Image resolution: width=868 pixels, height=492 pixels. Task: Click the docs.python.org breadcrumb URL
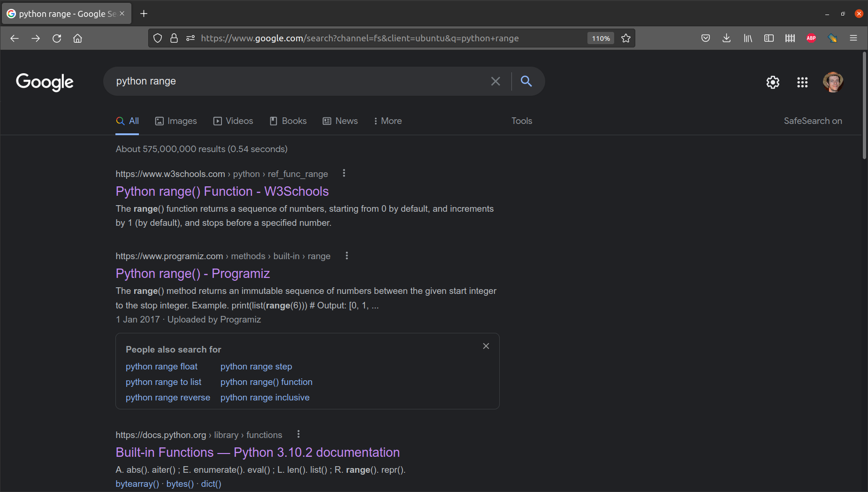pos(199,435)
